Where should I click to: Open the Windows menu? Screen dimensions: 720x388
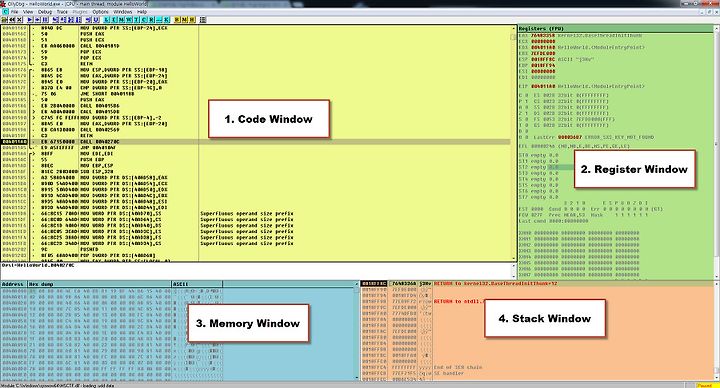point(123,12)
